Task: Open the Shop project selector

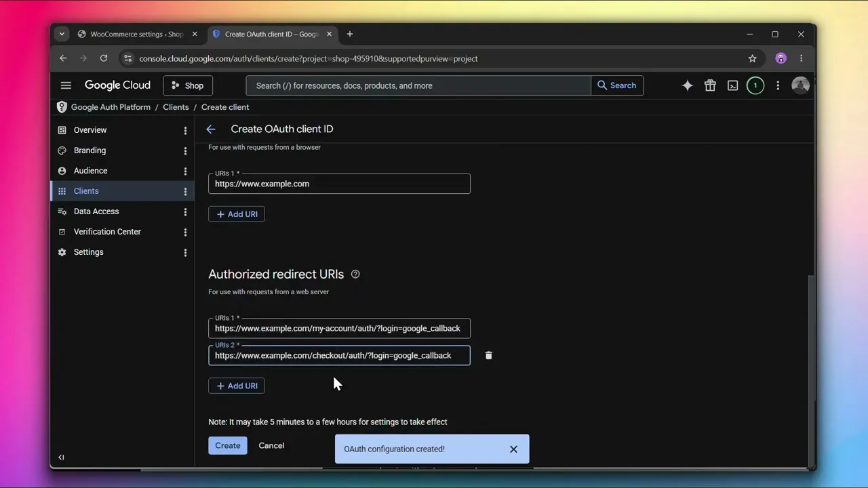Action: click(188, 85)
